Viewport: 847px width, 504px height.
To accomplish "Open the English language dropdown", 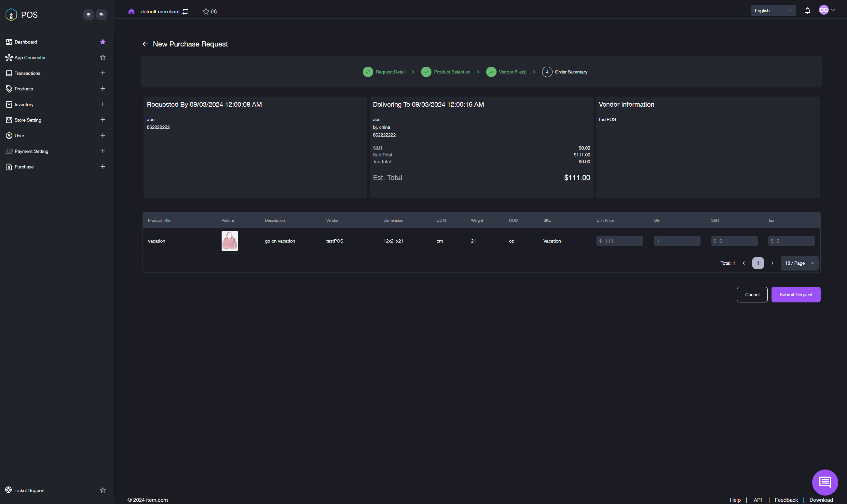I will [x=772, y=10].
